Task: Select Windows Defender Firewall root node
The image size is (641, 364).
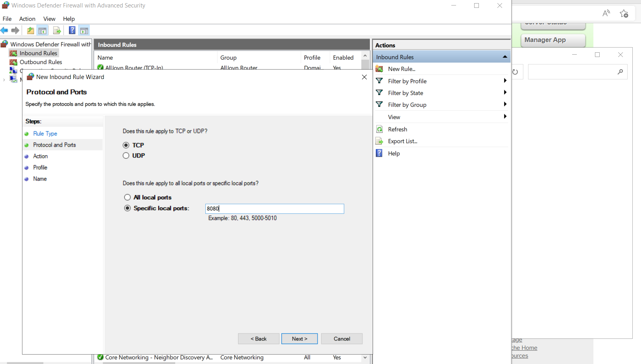Action: (51, 44)
